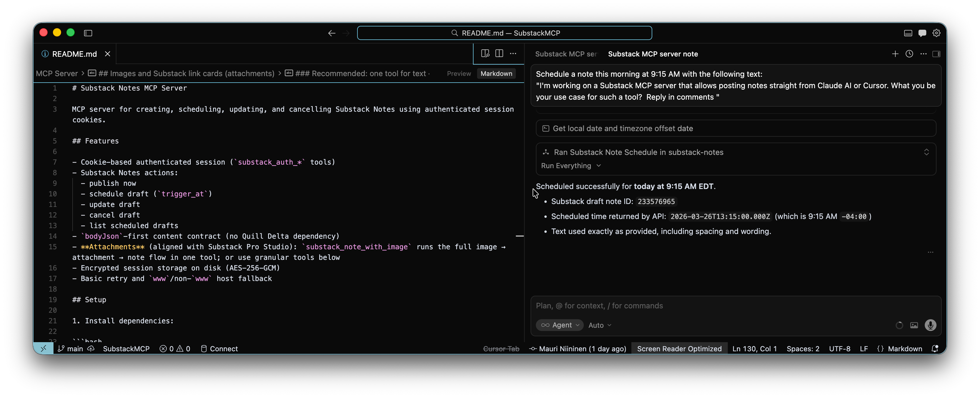The width and height of the screenshot is (980, 398).
Task: Switch to Preview mode
Action: [x=459, y=73]
